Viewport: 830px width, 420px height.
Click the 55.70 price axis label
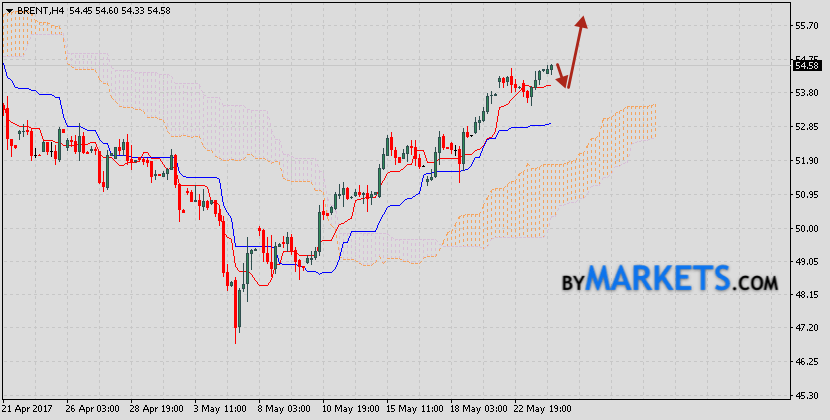(x=806, y=25)
